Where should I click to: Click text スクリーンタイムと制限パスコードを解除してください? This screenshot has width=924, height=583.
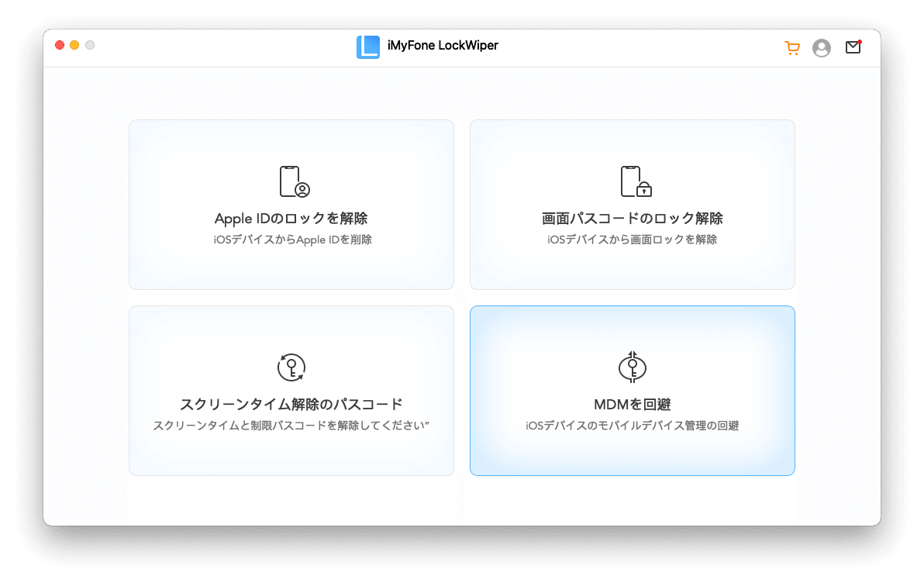point(291,426)
